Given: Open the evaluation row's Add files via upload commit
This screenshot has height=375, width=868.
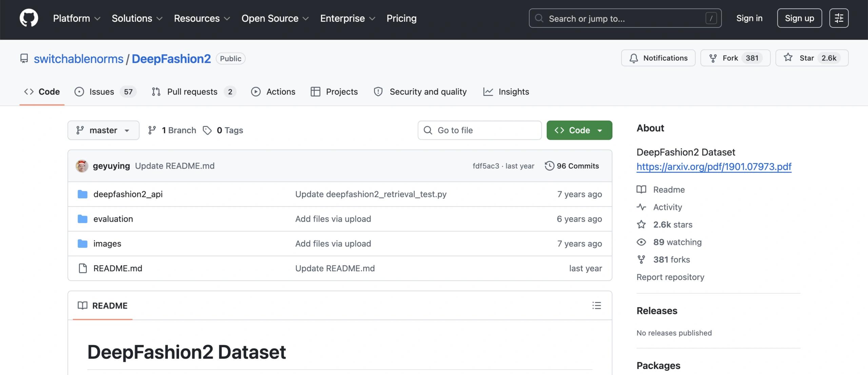Looking at the screenshot, I should [333, 219].
